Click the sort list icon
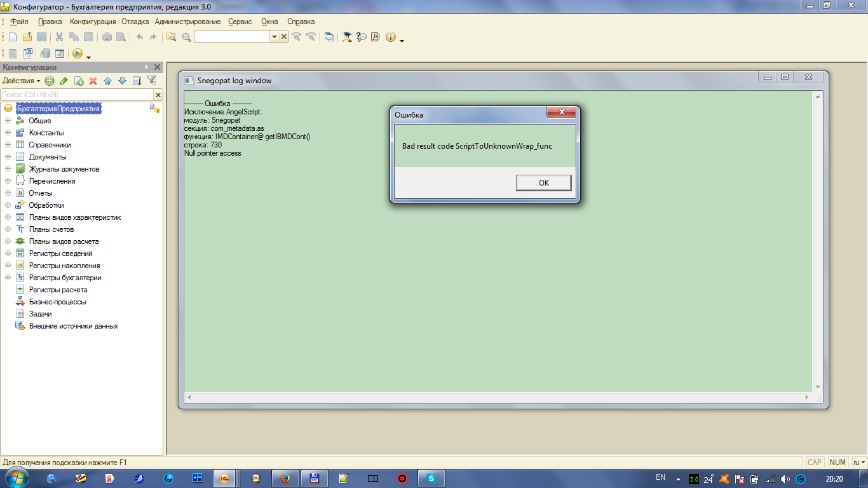Screen dimensions: 868x488 137,81
